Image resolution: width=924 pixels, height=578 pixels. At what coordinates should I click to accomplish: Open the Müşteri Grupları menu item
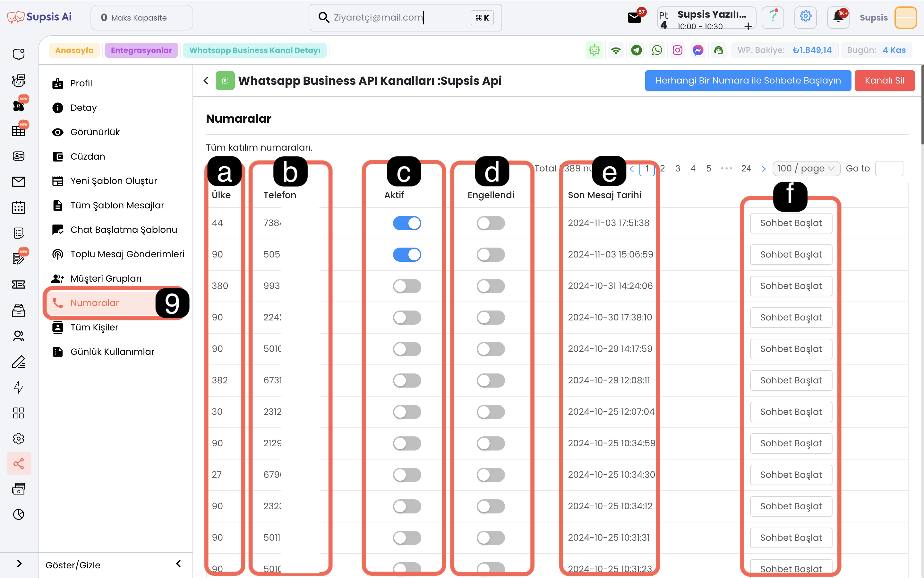(105, 279)
